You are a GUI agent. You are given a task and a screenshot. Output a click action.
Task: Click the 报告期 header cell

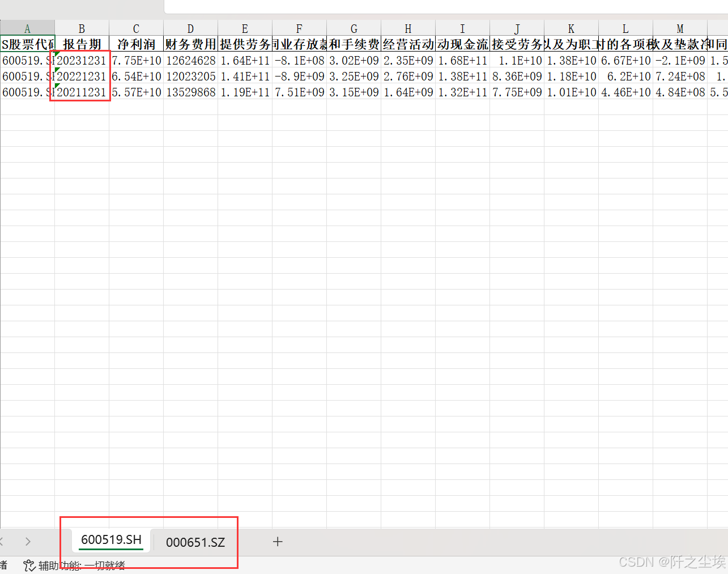tap(82, 44)
